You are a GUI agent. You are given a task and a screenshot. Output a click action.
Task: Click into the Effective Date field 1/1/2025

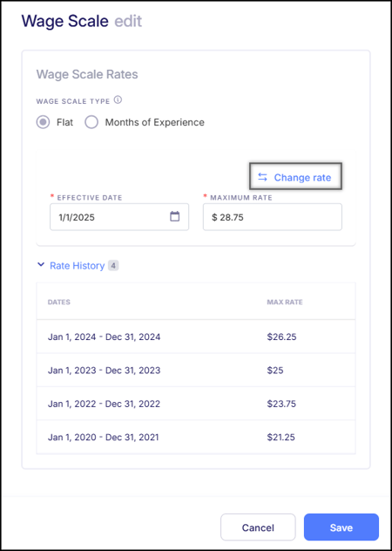[119, 217]
